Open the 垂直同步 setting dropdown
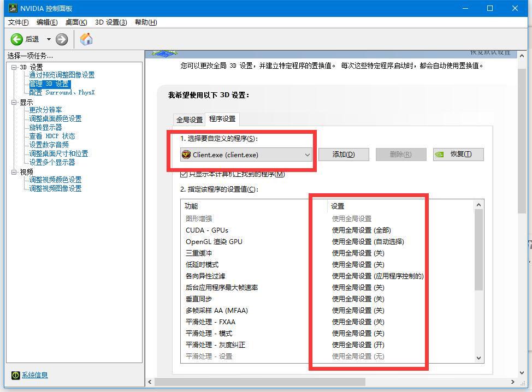 pos(358,299)
